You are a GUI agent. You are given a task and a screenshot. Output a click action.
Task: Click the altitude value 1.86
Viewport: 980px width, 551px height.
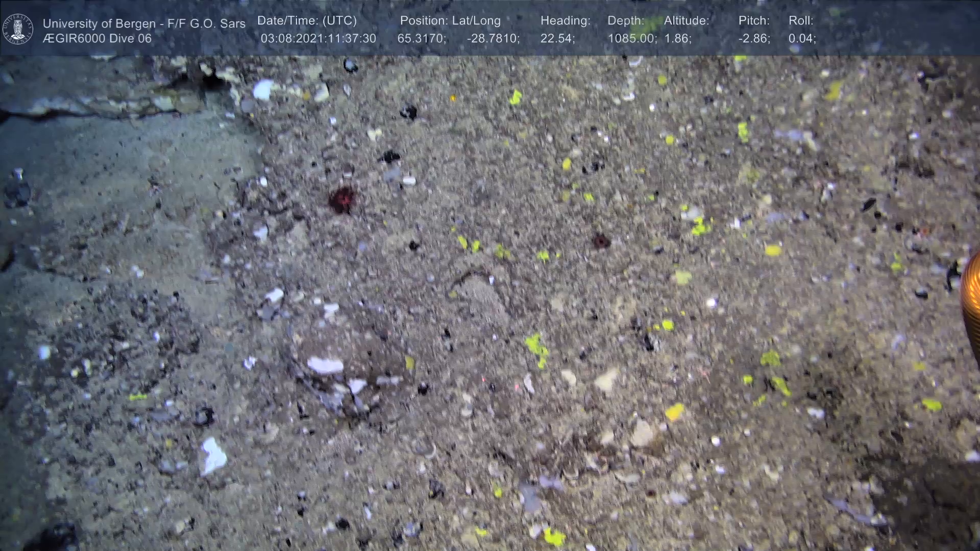pyautogui.click(x=677, y=39)
